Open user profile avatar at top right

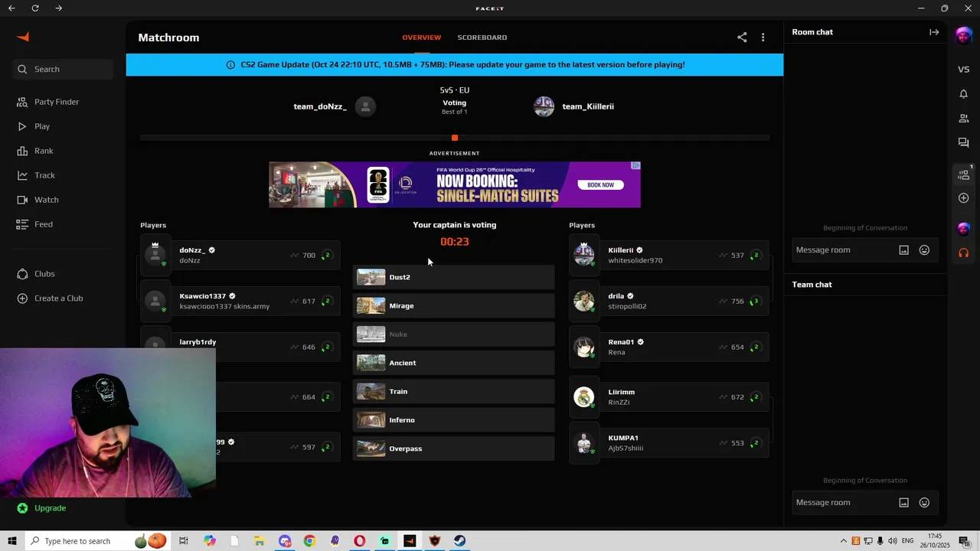pyautogui.click(x=964, y=35)
